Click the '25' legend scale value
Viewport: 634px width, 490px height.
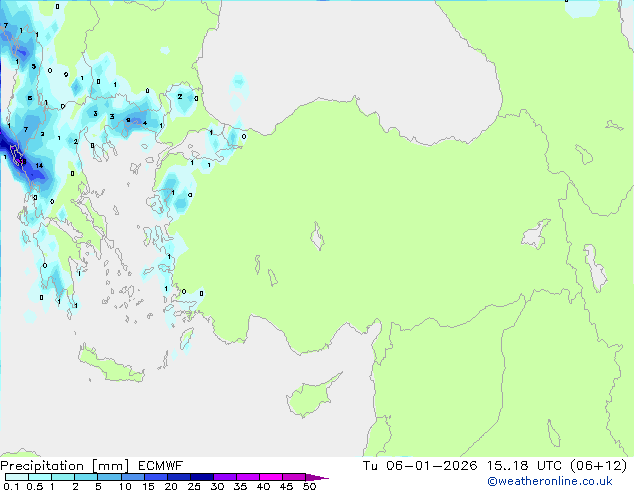194,486
